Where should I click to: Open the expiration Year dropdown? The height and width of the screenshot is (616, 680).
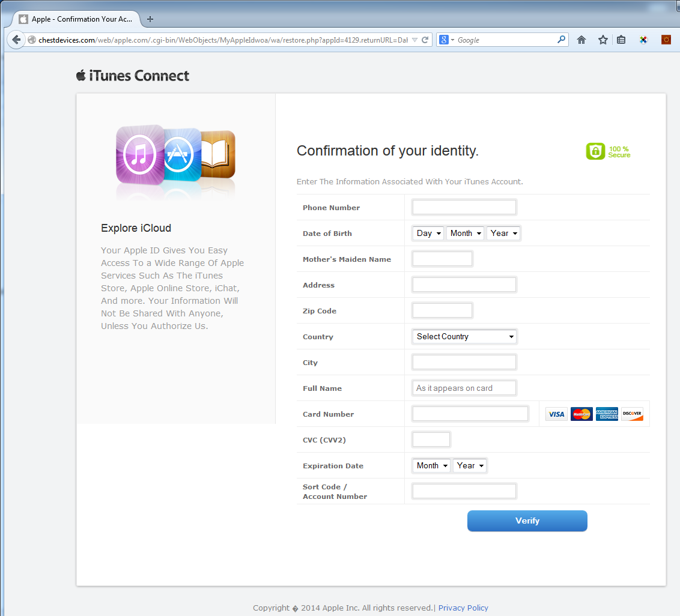[470, 465]
